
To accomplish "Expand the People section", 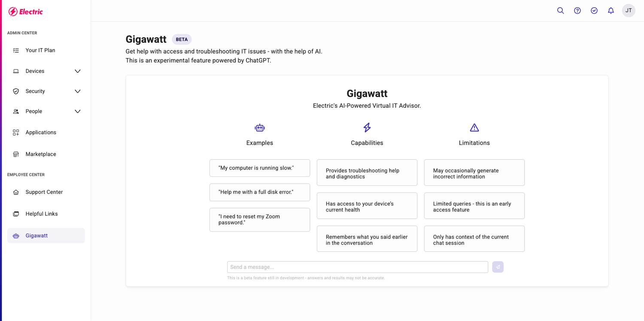I will coord(77,111).
